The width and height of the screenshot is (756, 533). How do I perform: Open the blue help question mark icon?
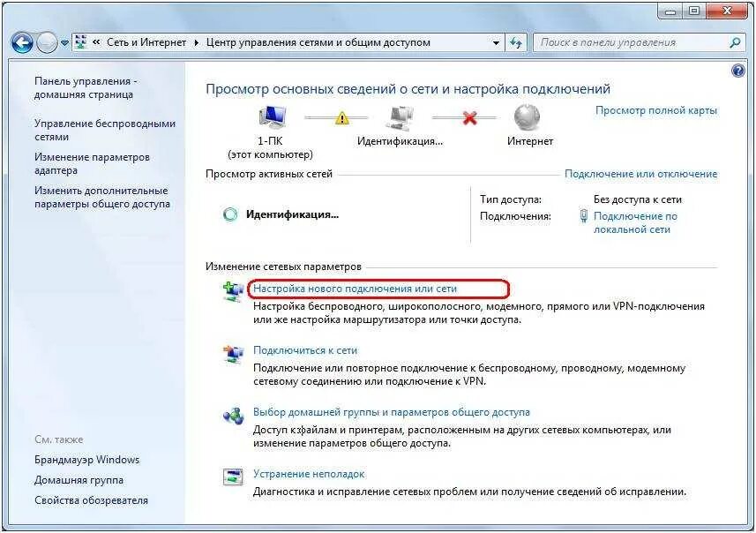(737, 71)
